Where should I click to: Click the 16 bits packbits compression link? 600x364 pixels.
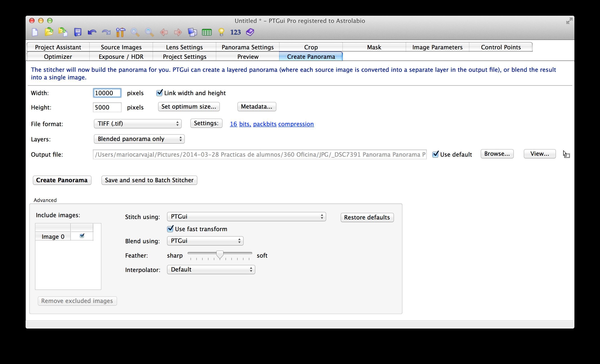(272, 124)
